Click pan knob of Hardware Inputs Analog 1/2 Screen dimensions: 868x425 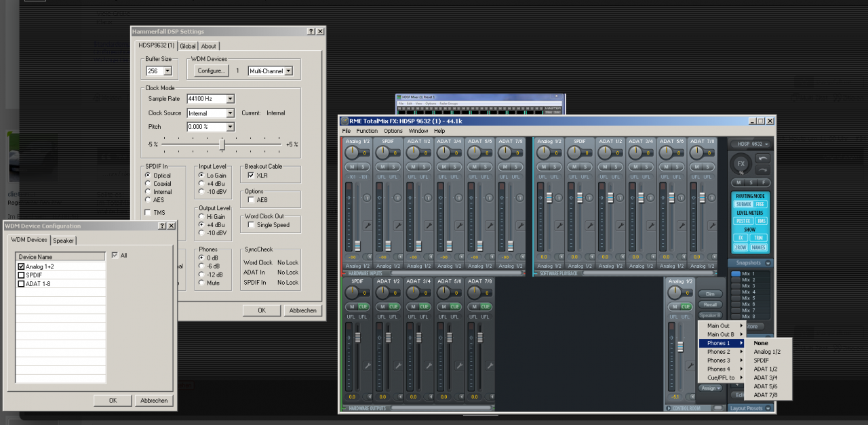[352, 153]
